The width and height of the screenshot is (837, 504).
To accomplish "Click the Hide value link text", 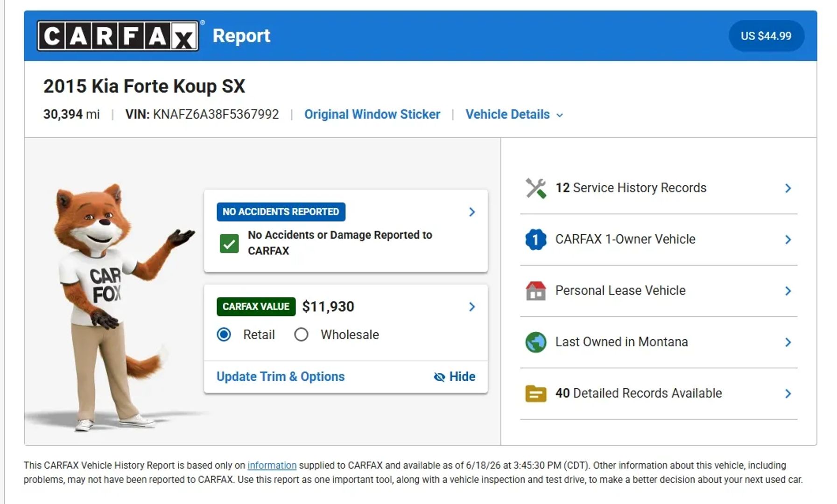I will pos(462,377).
